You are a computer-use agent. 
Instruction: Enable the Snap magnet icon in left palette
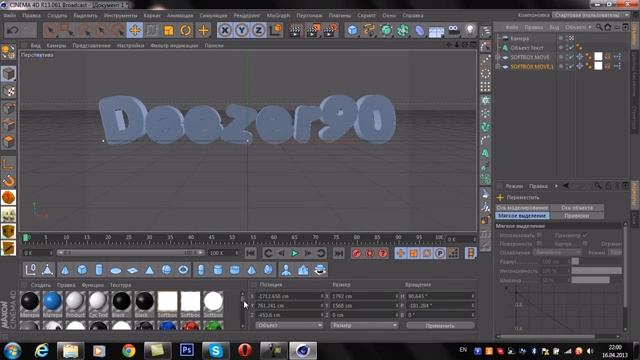(x=9, y=181)
